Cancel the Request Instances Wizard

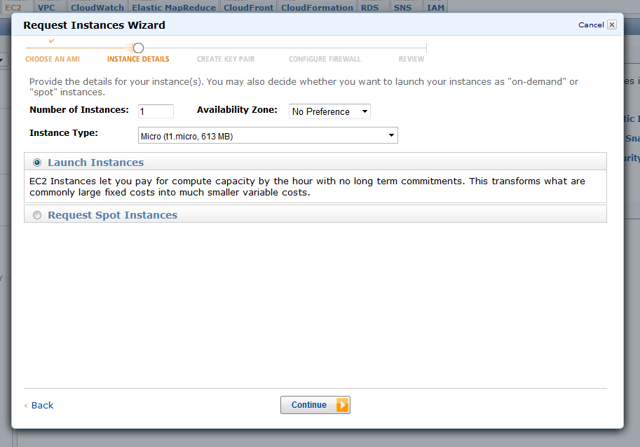[x=591, y=25]
